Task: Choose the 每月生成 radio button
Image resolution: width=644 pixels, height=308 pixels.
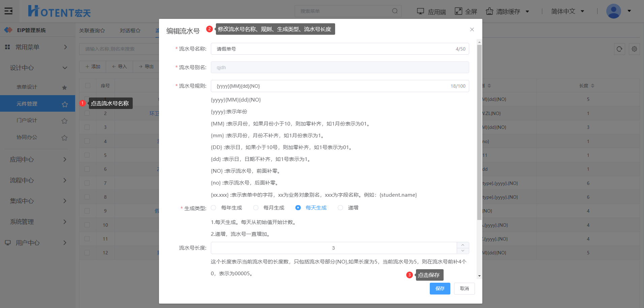Action: (256, 208)
